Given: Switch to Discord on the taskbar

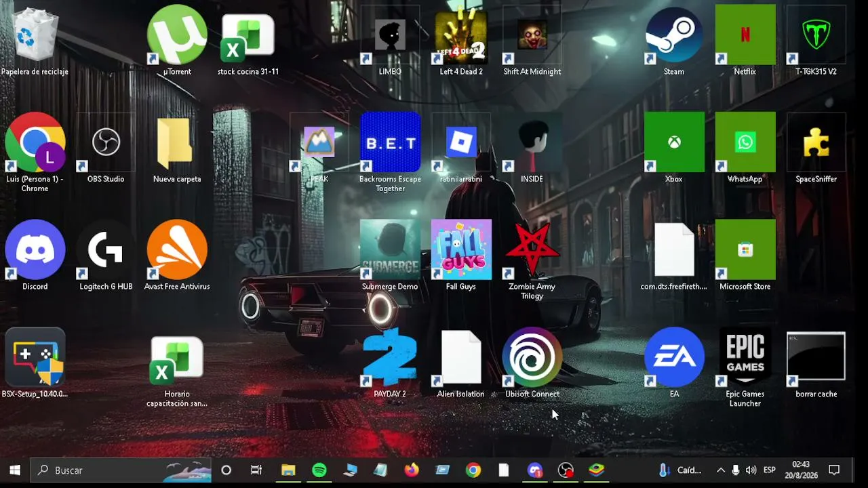Looking at the screenshot, I should (535, 470).
